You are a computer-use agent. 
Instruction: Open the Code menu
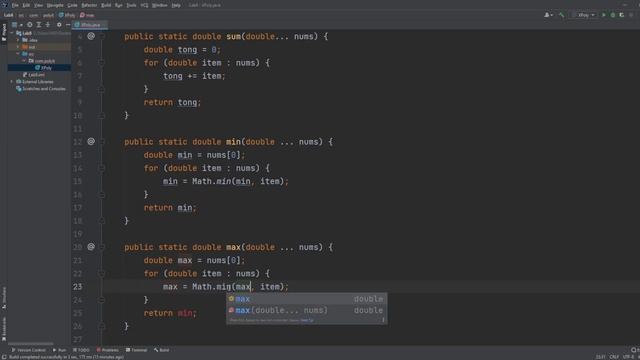tap(72, 5)
